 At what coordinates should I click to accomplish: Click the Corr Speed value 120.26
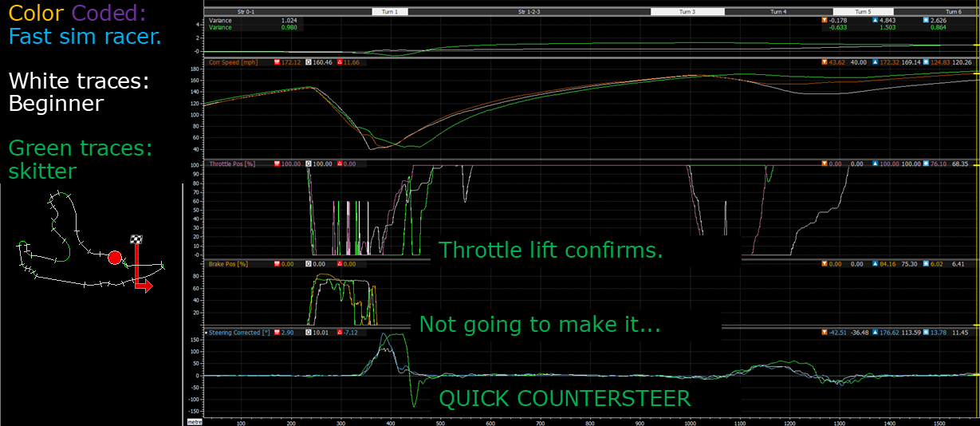point(962,62)
